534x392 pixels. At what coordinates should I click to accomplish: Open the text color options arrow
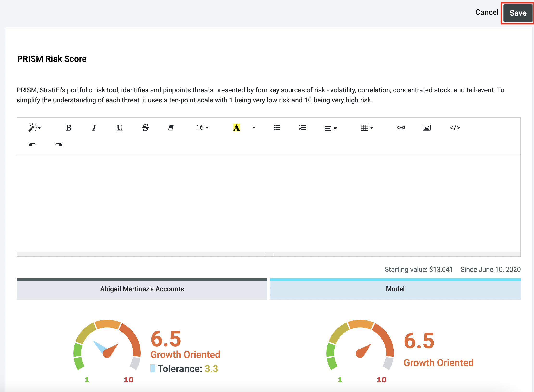pyautogui.click(x=254, y=127)
